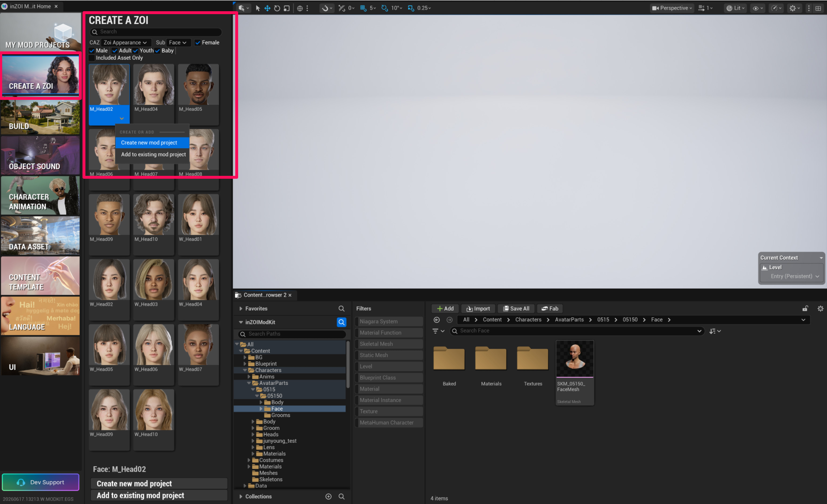Select the viewport Select (arrow) tool
Screen dimensions: 827x504
258,8
